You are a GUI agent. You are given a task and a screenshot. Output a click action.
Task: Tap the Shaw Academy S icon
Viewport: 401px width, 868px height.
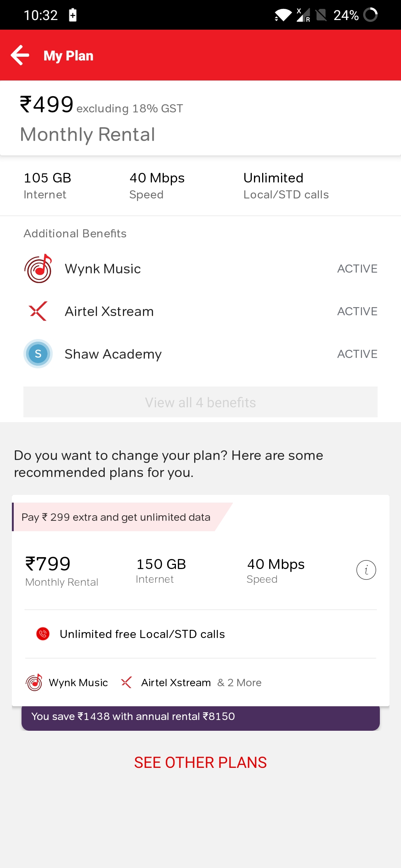click(x=38, y=354)
